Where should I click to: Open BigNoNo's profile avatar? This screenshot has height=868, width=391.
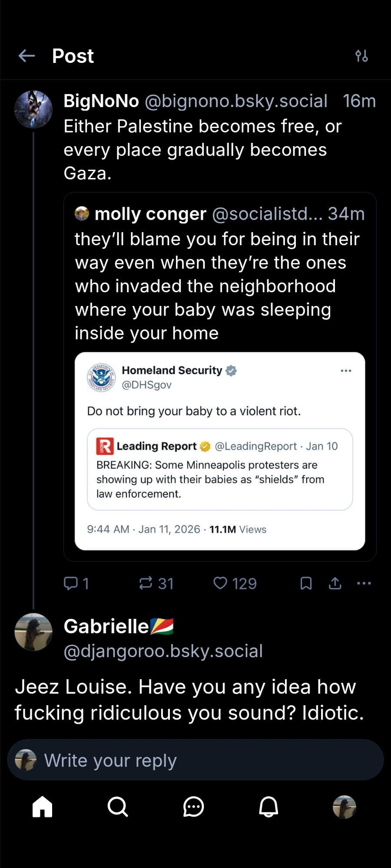pyautogui.click(x=33, y=109)
